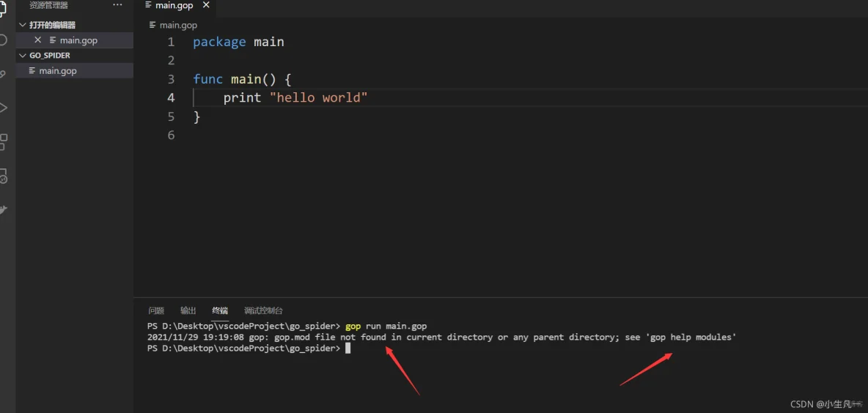Viewport: 868px width, 413px height.
Task: Open the Remote Explorer icon in activity bar
Action: click(3, 176)
